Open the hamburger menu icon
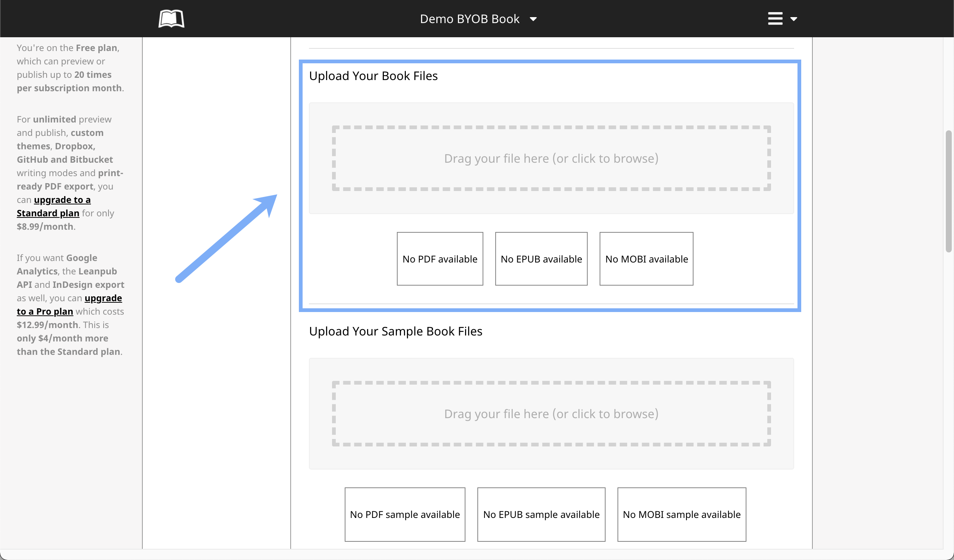The width and height of the screenshot is (954, 560). 775,19
